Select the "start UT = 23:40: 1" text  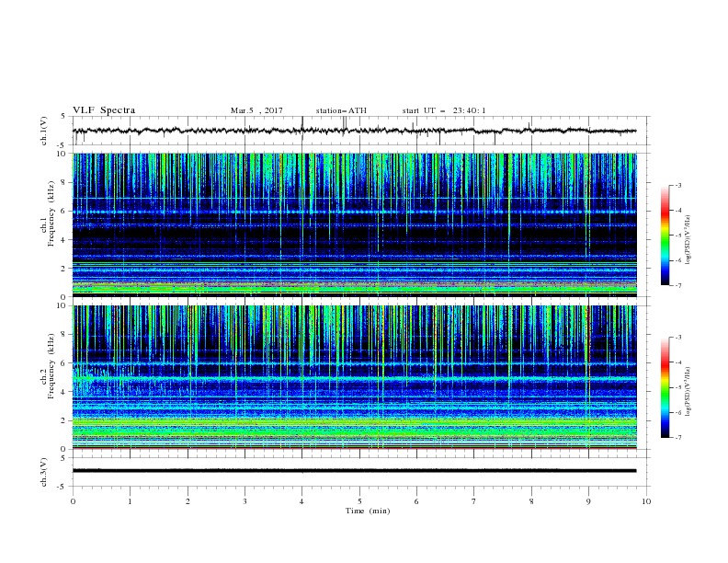tap(444, 110)
